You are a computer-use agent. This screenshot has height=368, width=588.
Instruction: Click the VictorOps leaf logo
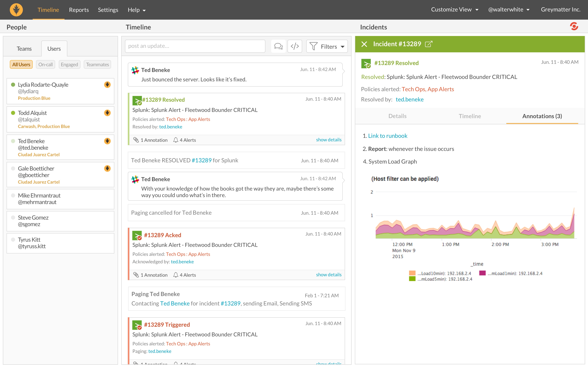coord(16,10)
